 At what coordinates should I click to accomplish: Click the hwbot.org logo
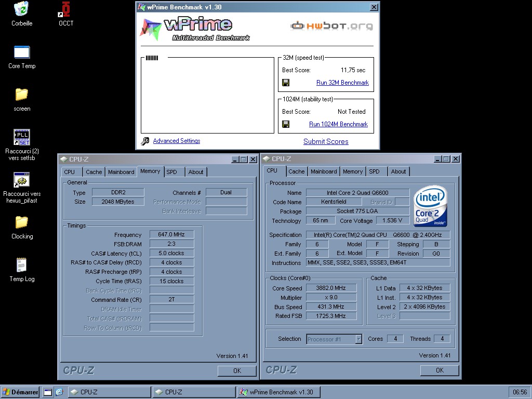pos(331,26)
